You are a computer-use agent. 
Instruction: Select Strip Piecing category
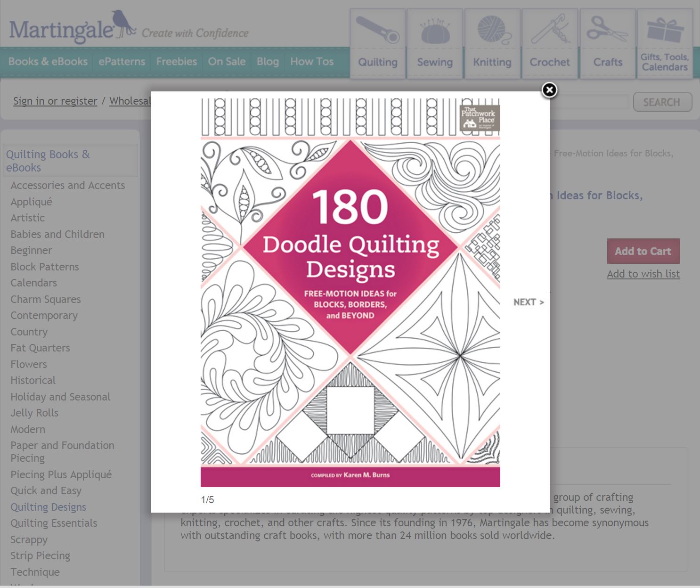(x=40, y=555)
